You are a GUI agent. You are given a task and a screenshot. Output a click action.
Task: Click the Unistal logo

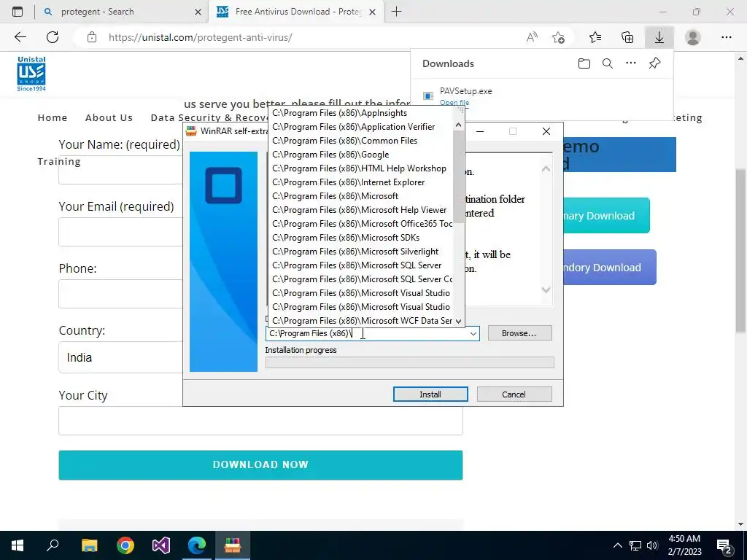[31, 74]
